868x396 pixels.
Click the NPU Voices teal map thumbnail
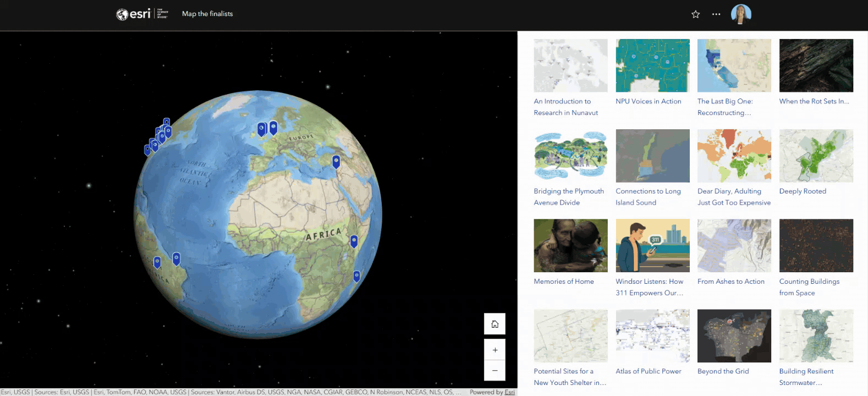[652, 65]
